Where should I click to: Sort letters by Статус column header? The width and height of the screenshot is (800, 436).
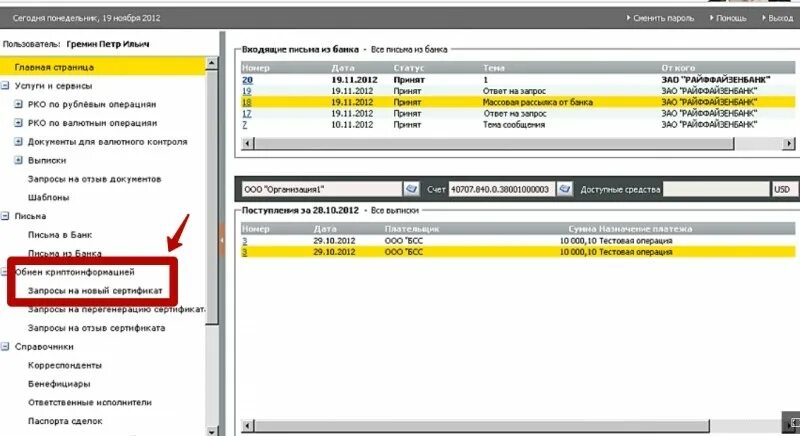409,68
